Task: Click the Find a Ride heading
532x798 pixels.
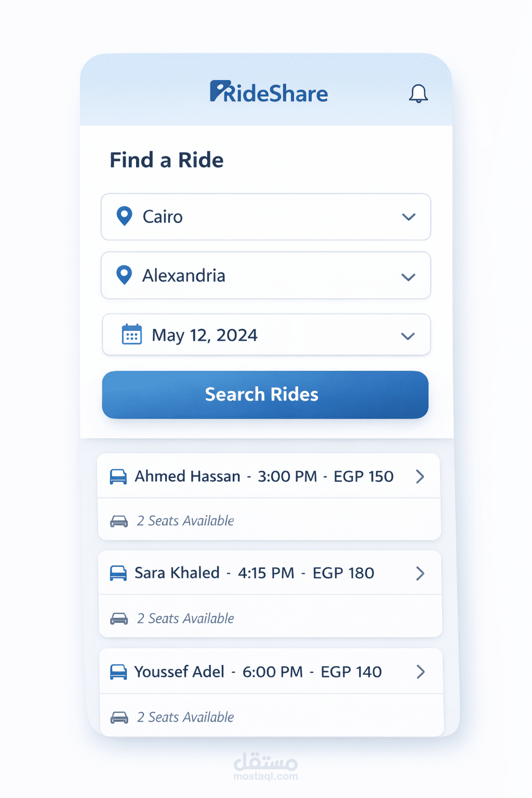Action: click(x=166, y=160)
